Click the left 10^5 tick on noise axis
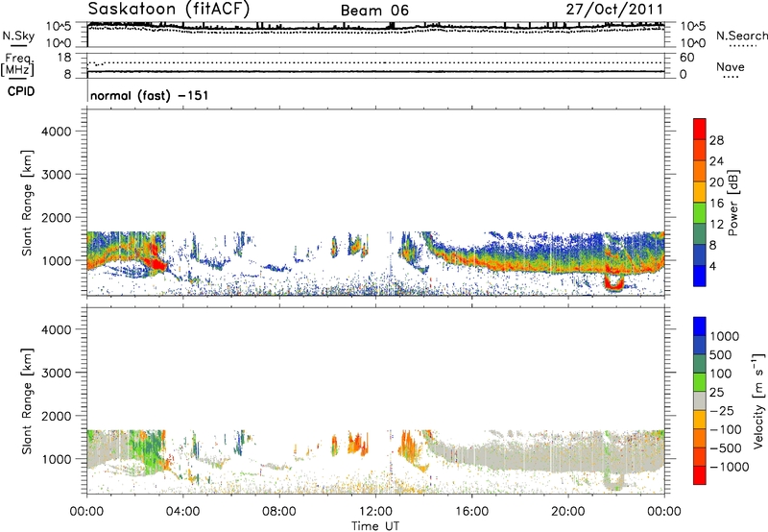The height and width of the screenshot is (532, 768). coord(59,27)
